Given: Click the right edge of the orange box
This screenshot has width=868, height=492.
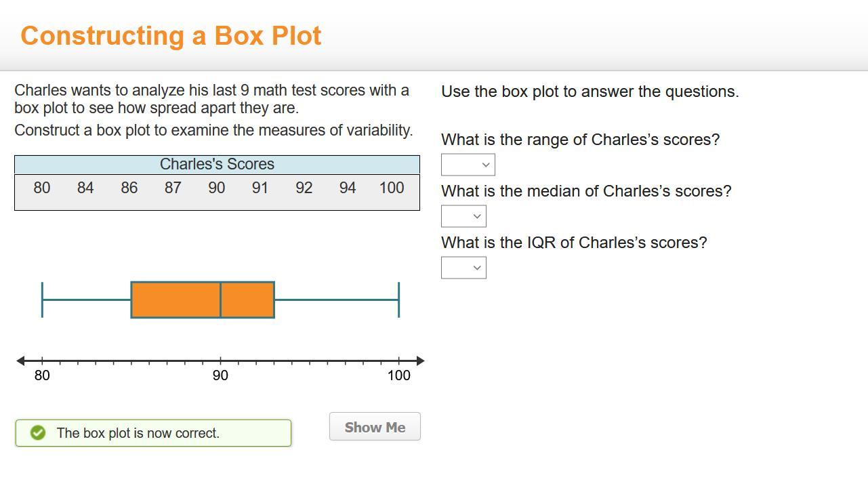Looking at the screenshot, I should 274,300.
